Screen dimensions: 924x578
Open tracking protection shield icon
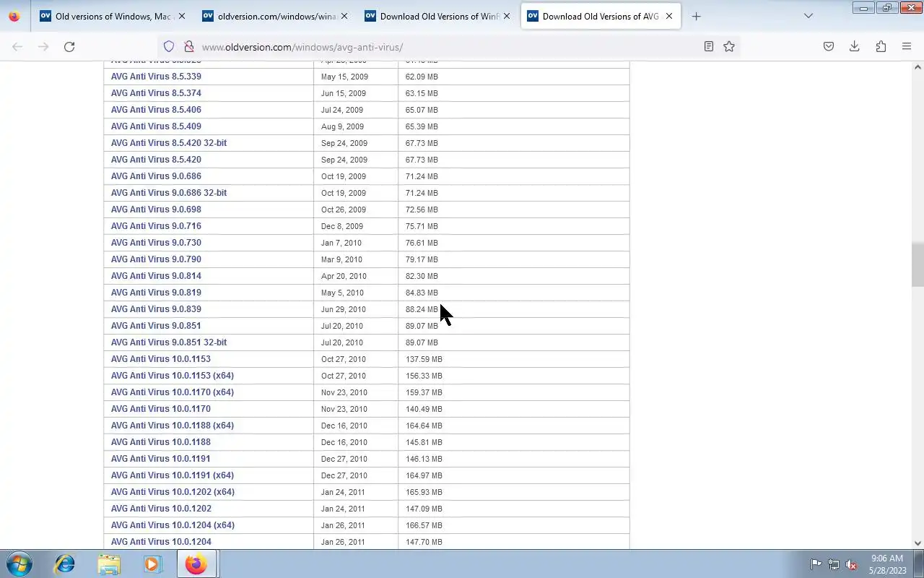click(169, 46)
